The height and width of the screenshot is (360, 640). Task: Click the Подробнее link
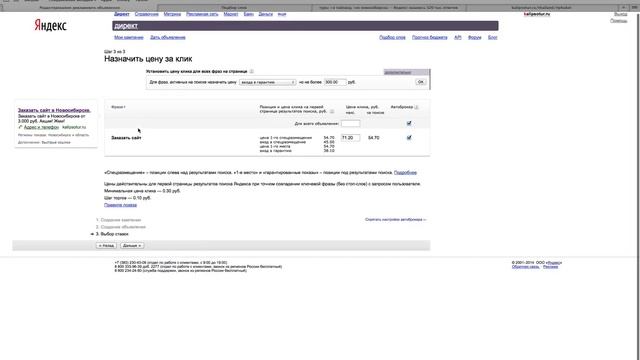405,173
